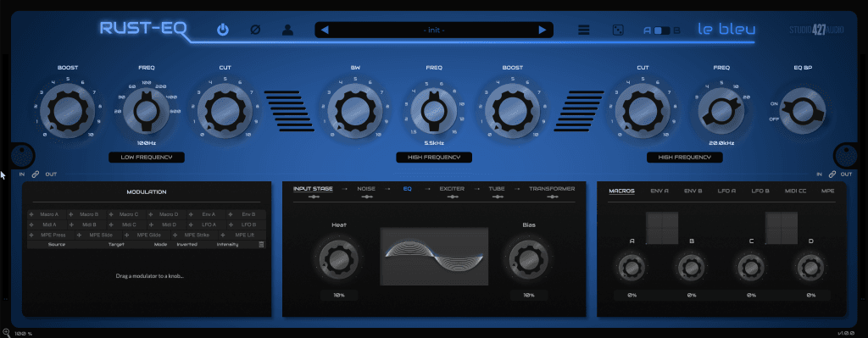The height and width of the screenshot is (338, 868).
Task: Switch to the TUBE stage tab
Action: point(497,189)
